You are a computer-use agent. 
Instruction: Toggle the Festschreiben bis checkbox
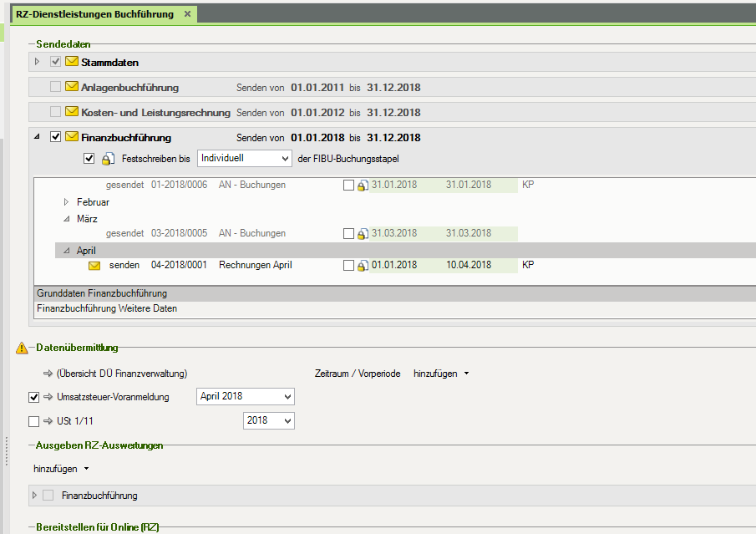(89, 158)
